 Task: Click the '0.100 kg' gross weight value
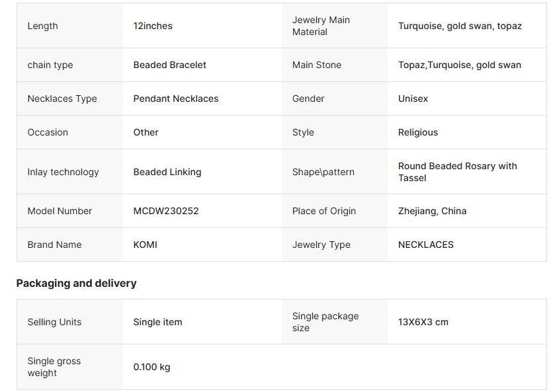coord(151,367)
